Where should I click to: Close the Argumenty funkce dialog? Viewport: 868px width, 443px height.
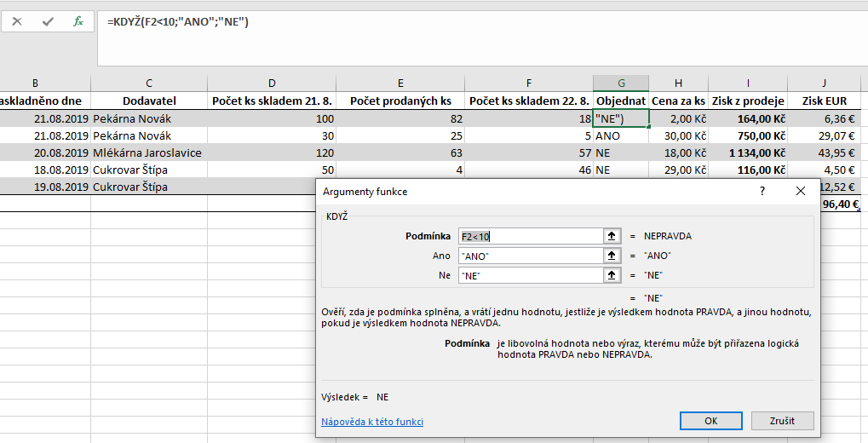click(800, 192)
